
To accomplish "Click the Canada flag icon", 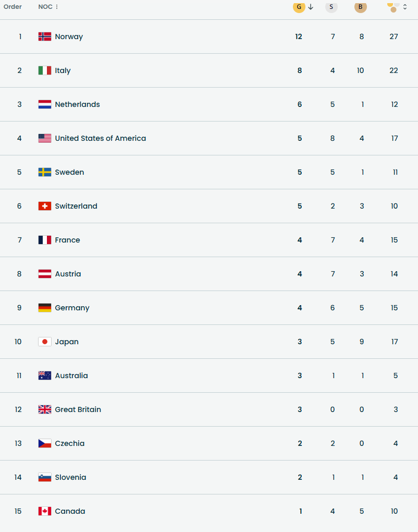I will tap(45, 511).
